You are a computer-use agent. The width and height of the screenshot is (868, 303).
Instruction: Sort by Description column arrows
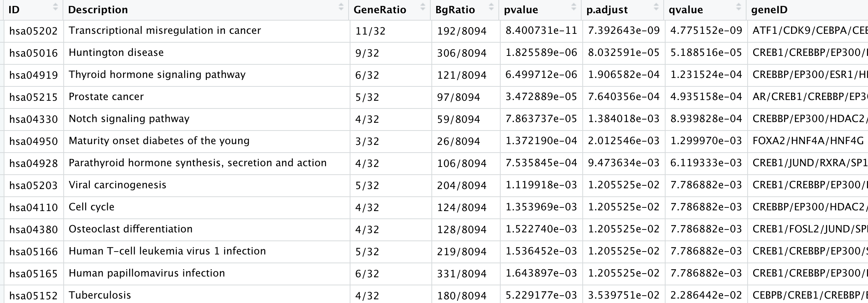(341, 7)
